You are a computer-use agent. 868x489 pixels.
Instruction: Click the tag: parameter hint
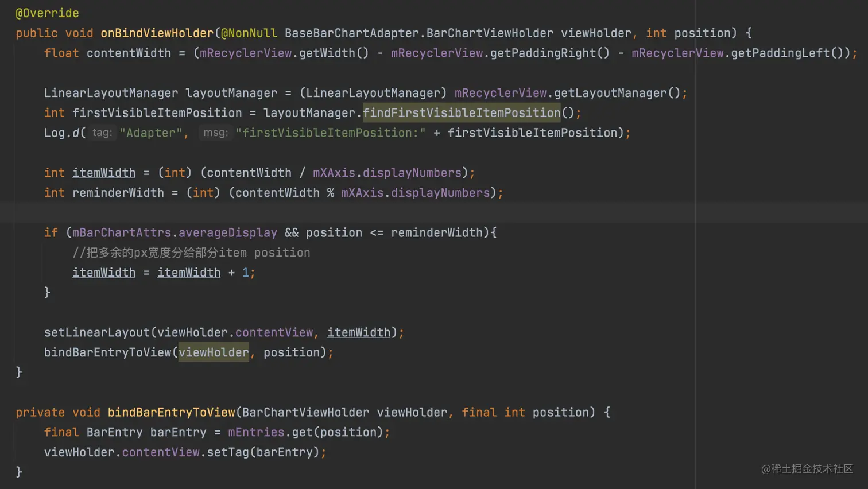[x=102, y=133]
